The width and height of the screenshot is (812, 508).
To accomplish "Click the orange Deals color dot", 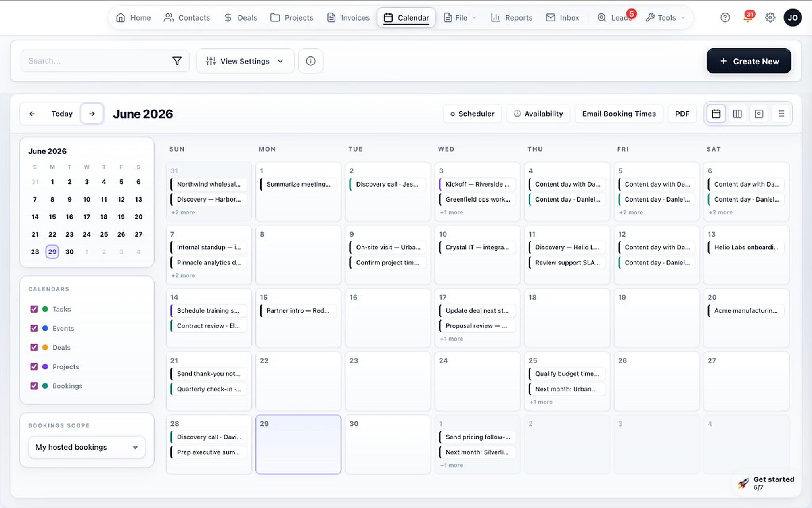I will point(45,347).
